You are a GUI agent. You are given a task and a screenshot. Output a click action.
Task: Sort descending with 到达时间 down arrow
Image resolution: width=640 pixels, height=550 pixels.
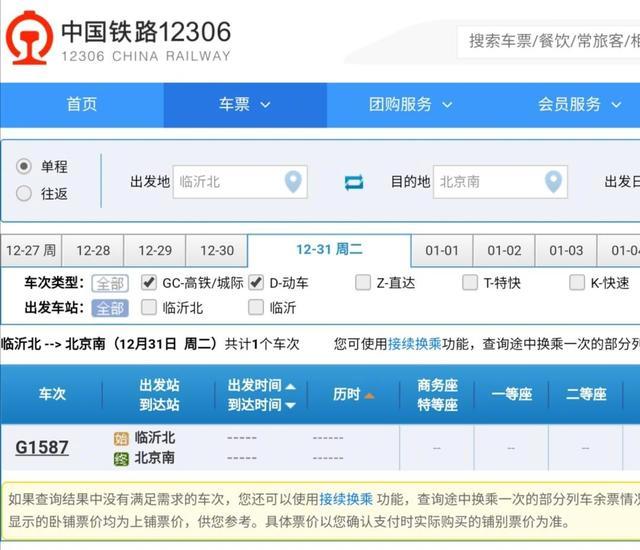(x=290, y=405)
